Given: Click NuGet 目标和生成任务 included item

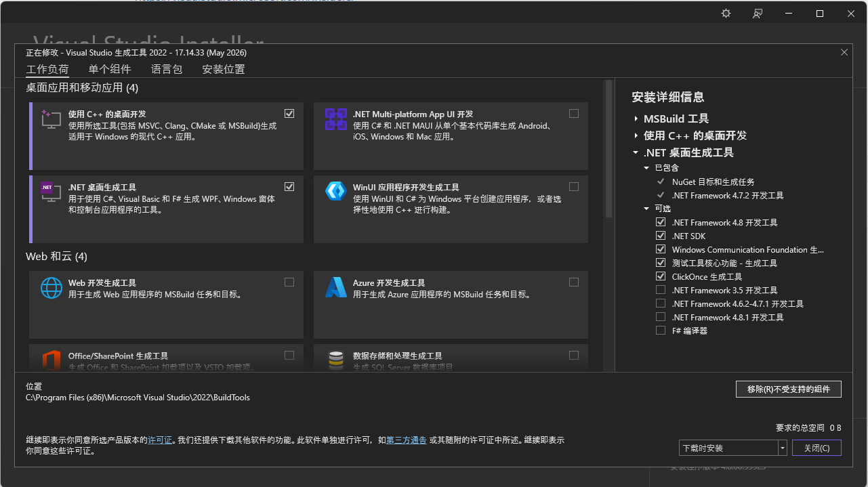Looking at the screenshot, I should click(713, 182).
